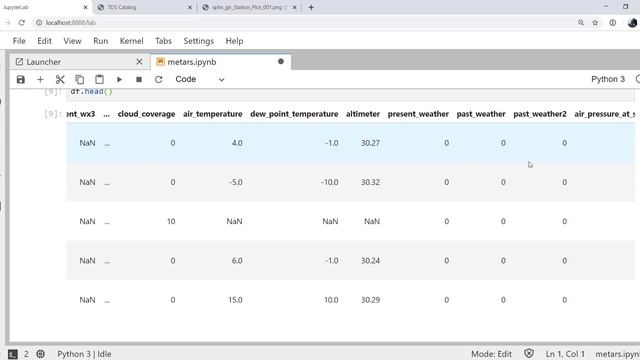Image resolution: width=640 pixels, height=360 pixels.
Task: Bookmark this page with star icon
Action: coord(596,23)
